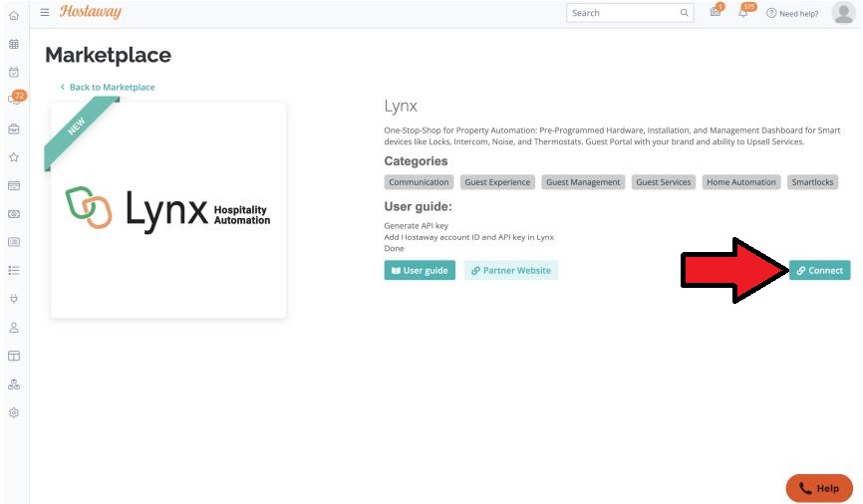
Task: Visit the Partner Website
Action: [x=511, y=270]
